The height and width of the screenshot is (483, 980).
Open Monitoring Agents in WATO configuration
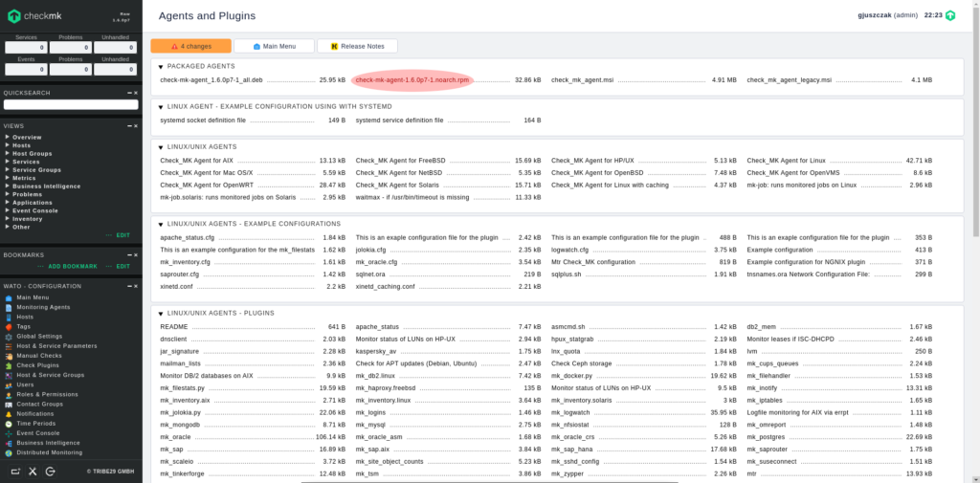click(x=42, y=307)
